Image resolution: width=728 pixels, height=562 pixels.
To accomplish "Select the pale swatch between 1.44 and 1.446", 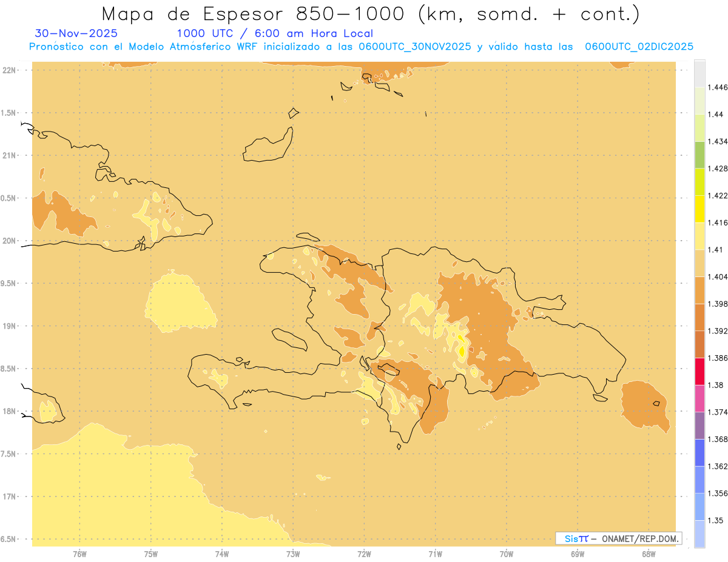I will pos(699,101).
